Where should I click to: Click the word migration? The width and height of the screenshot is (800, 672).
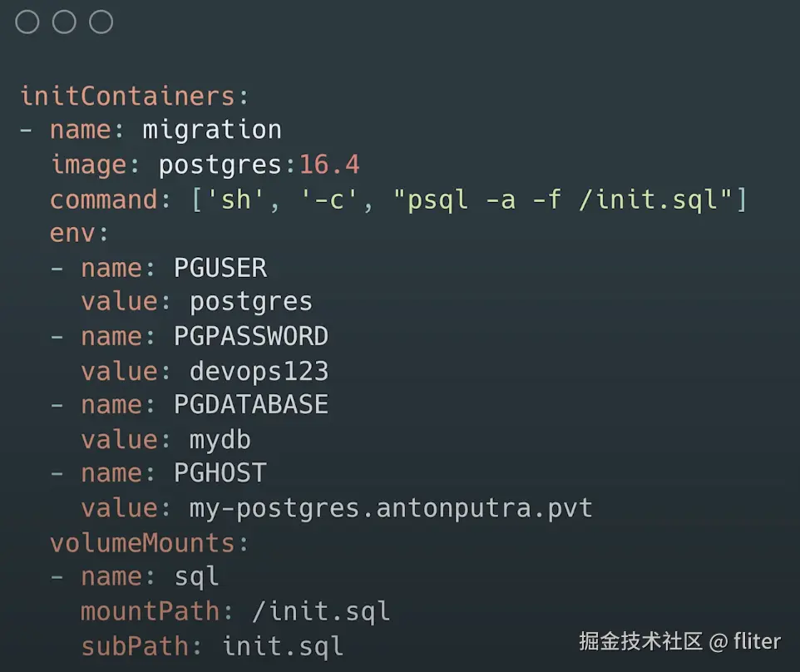[x=212, y=130]
